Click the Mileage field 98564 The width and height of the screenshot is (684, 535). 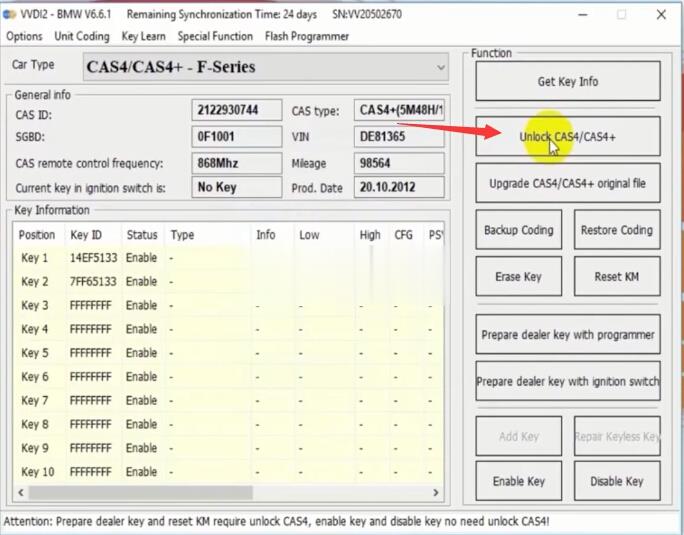coord(399,163)
